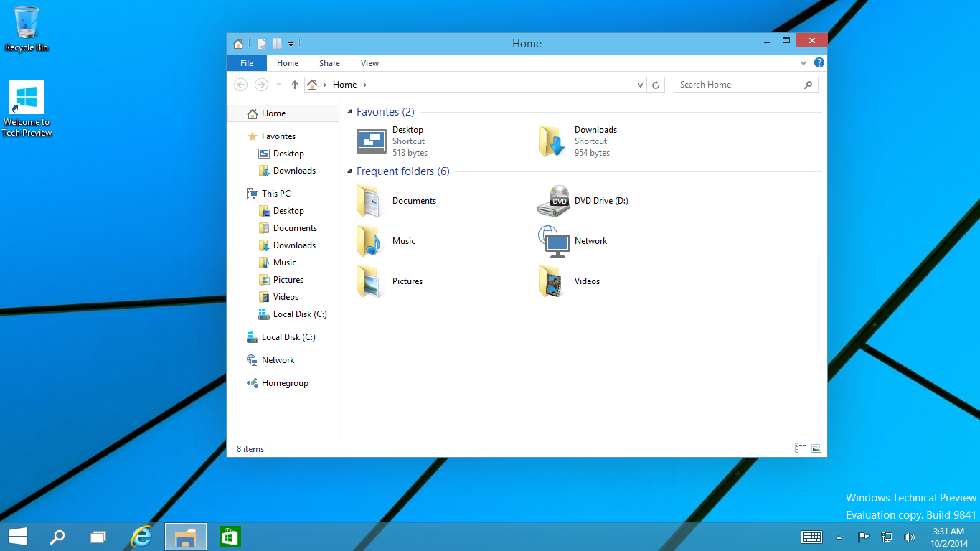Open the File menu
The height and width of the screenshot is (551, 980).
(246, 63)
